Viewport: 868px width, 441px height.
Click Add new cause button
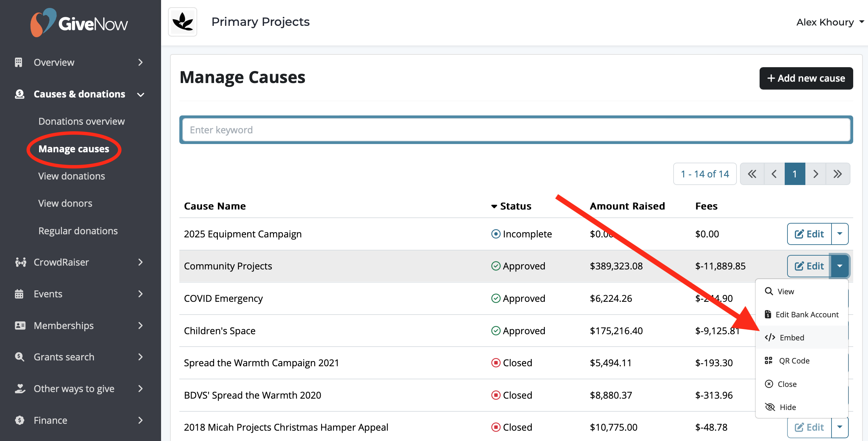pos(806,78)
